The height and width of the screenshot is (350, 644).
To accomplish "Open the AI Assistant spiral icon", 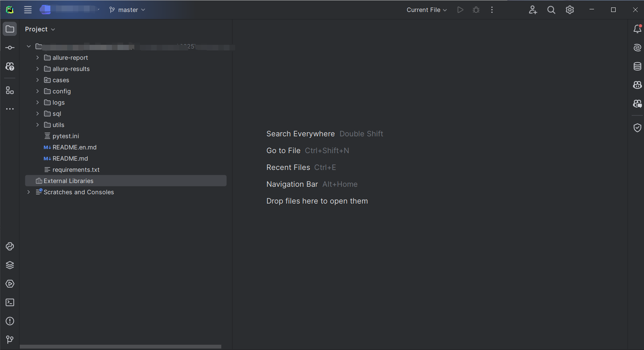I will tap(637, 48).
